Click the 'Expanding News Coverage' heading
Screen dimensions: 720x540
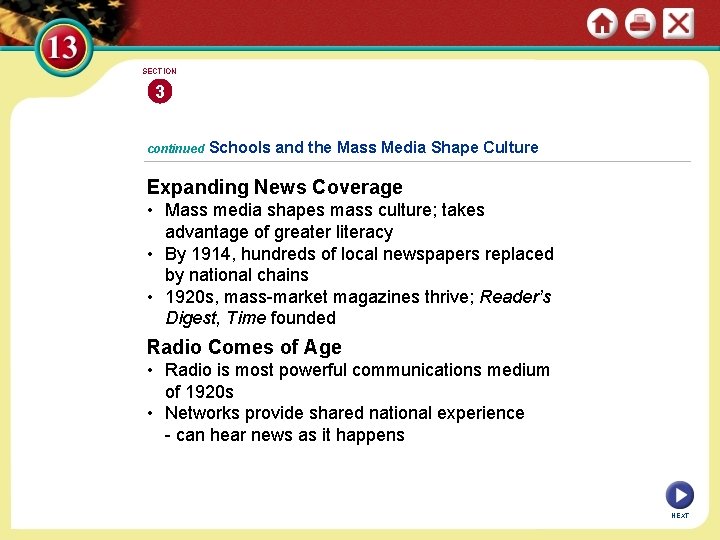coord(275,187)
